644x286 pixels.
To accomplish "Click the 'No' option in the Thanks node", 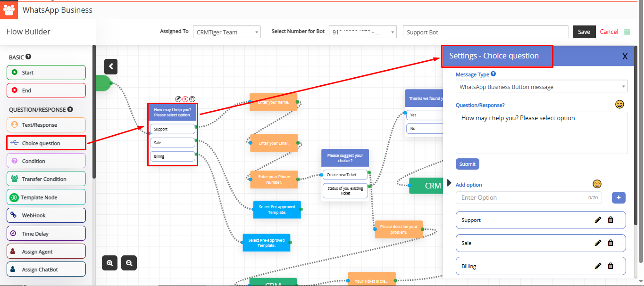I will [x=425, y=129].
